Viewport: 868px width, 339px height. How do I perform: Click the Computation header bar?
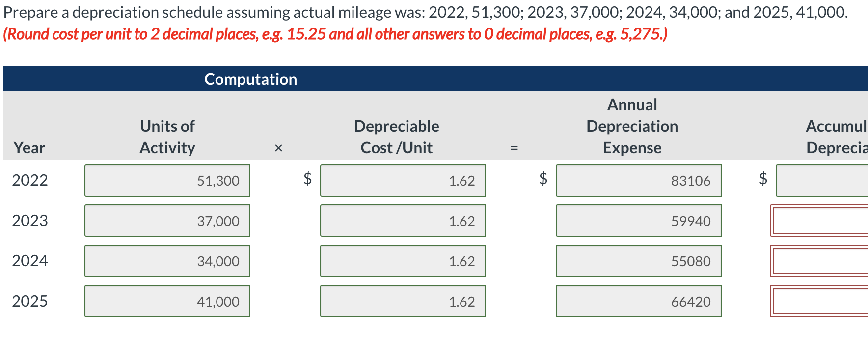(250, 79)
